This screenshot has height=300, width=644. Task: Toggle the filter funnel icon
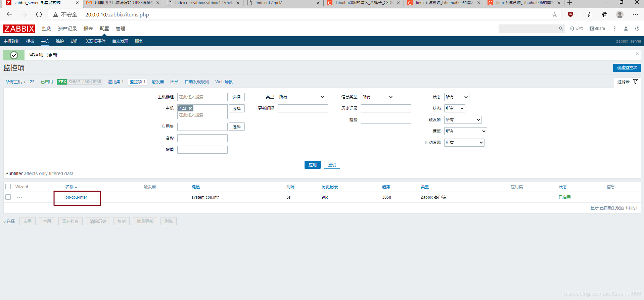[635, 82]
